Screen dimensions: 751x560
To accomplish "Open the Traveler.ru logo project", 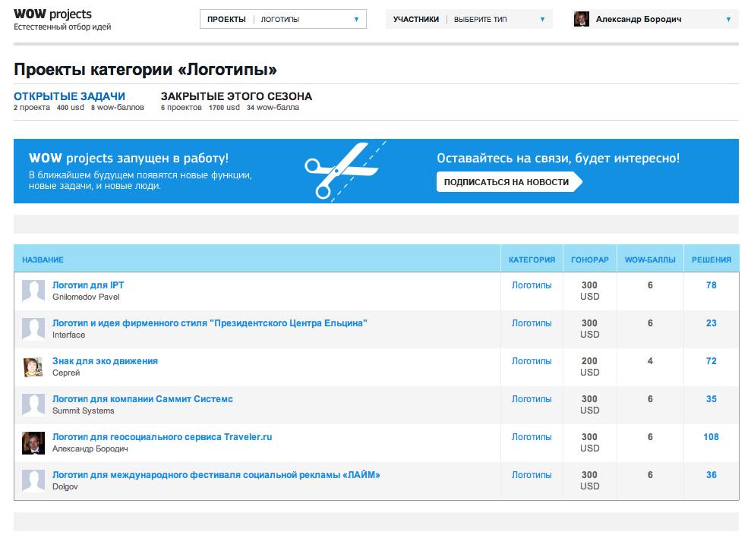I will [x=162, y=436].
